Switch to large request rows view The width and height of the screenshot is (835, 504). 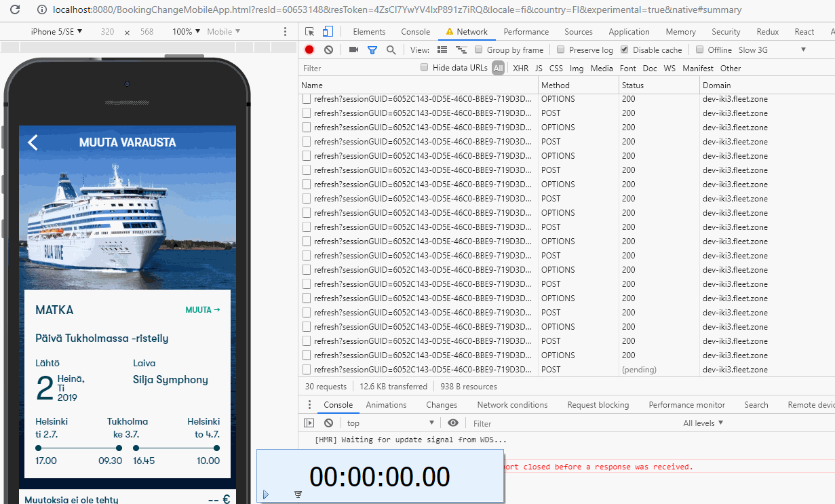[x=442, y=50]
